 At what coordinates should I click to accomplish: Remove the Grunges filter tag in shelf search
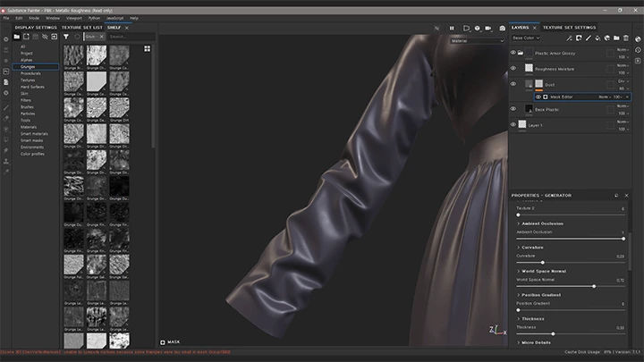point(101,37)
